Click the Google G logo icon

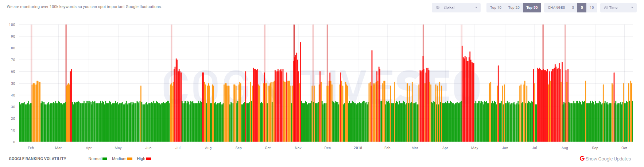582,158
